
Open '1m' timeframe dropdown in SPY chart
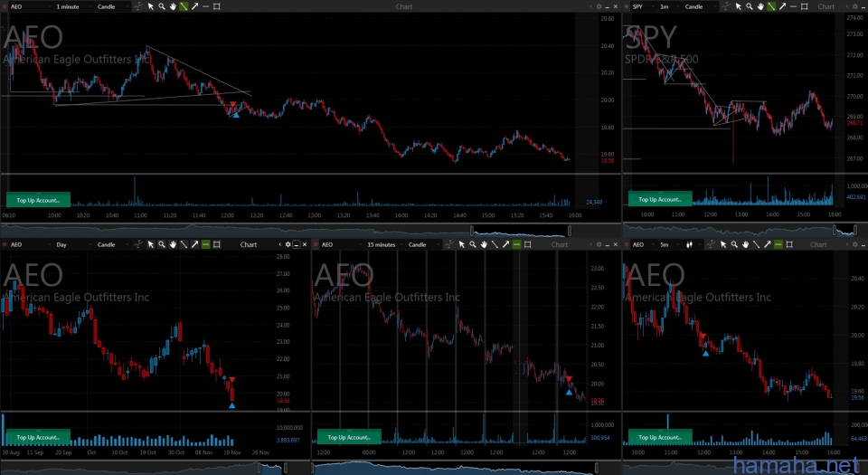[669, 6]
